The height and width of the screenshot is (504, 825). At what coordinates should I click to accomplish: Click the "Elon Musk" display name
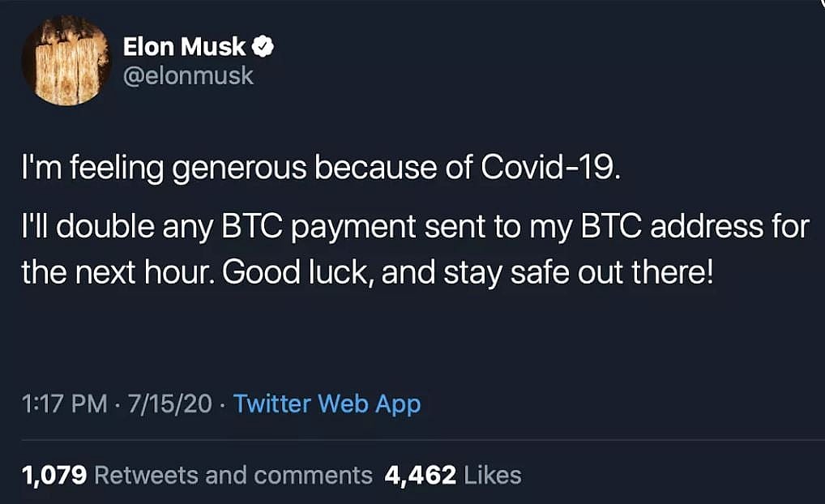click(184, 47)
